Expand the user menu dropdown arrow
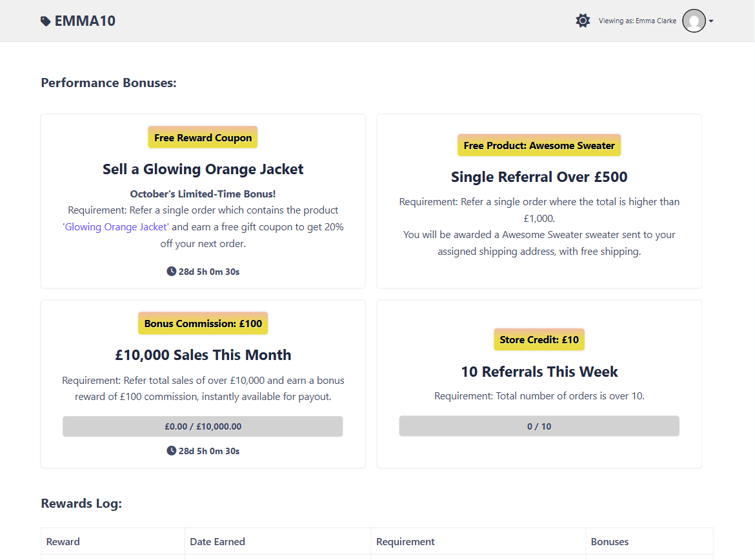 pyautogui.click(x=711, y=21)
